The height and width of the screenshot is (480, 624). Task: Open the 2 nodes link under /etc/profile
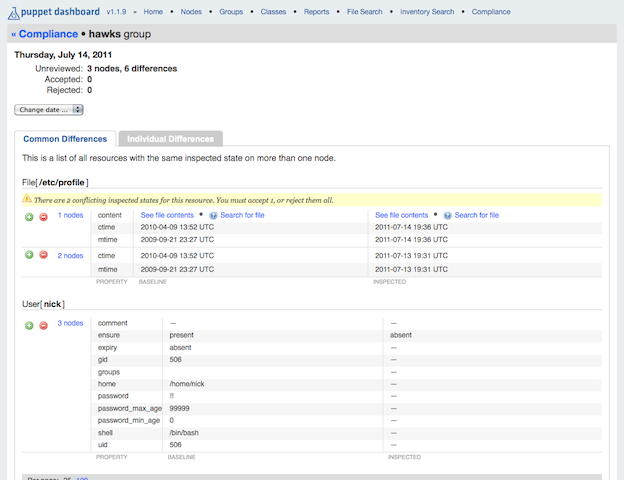click(x=70, y=255)
